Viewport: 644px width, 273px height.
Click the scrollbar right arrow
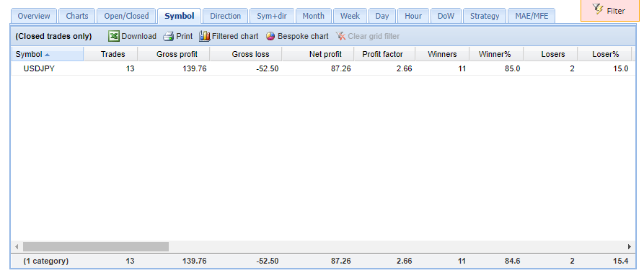coord(629,247)
